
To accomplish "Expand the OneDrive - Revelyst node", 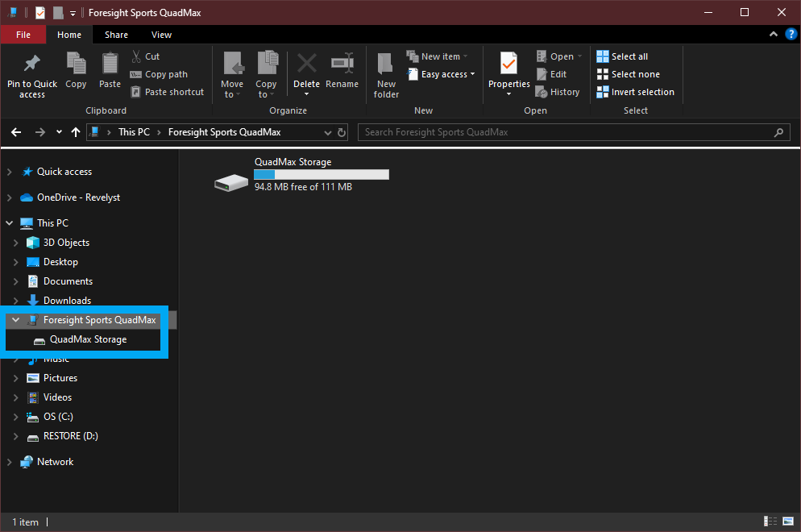I will [x=9, y=197].
